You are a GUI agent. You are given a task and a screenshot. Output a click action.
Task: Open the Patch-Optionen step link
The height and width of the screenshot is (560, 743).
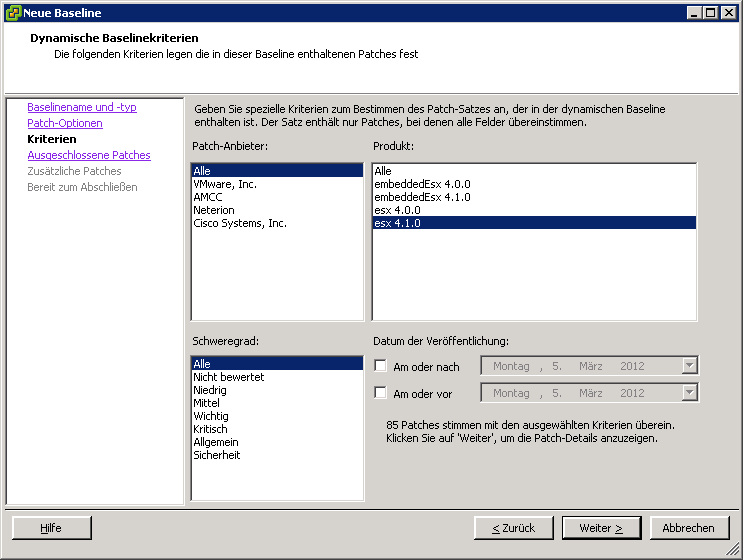pyautogui.click(x=65, y=123)
